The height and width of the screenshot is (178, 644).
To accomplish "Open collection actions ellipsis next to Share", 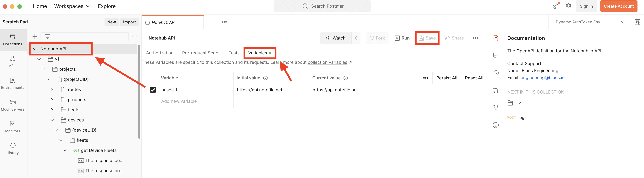I will (475, 38).
